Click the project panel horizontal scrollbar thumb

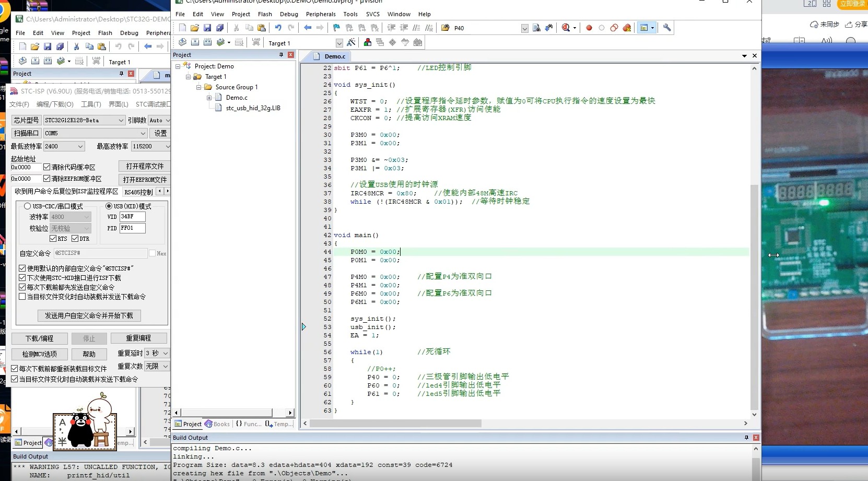(x=227, y=413)
